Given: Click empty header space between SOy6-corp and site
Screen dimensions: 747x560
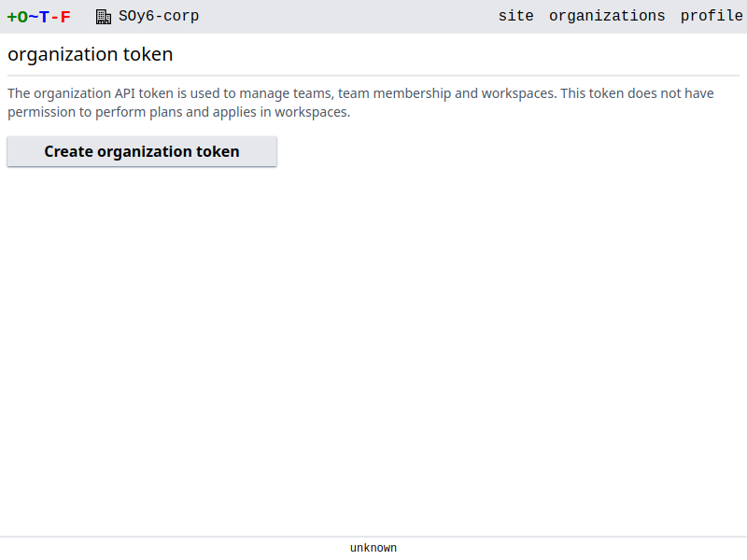Looking at the screenshot, I should [345, 17].
